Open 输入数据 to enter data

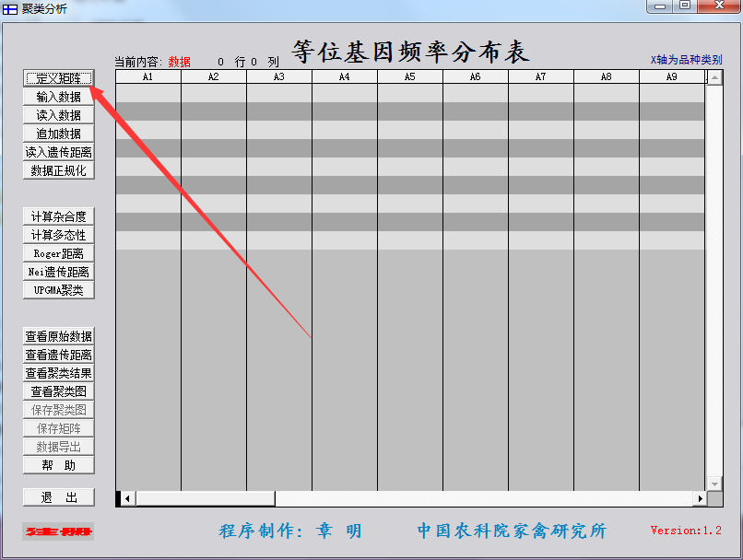click(x=59, y=97)
